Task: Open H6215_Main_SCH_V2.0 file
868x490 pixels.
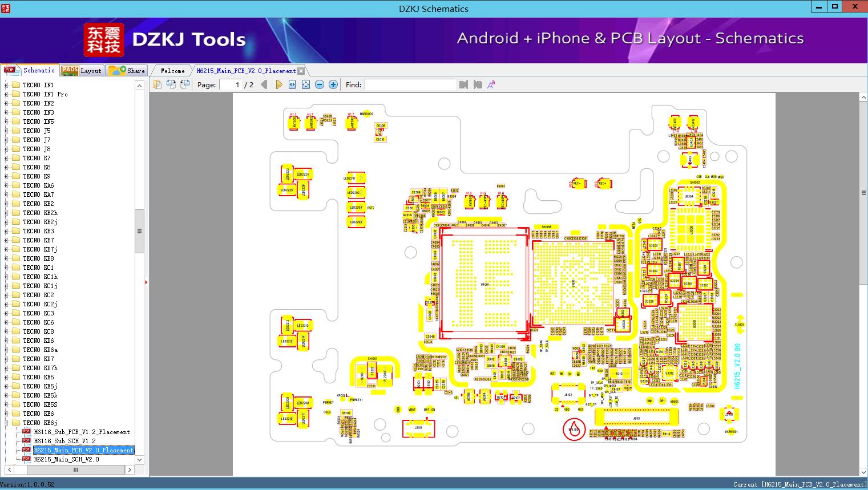Action: pyautogui.click(x=66, y=459)
